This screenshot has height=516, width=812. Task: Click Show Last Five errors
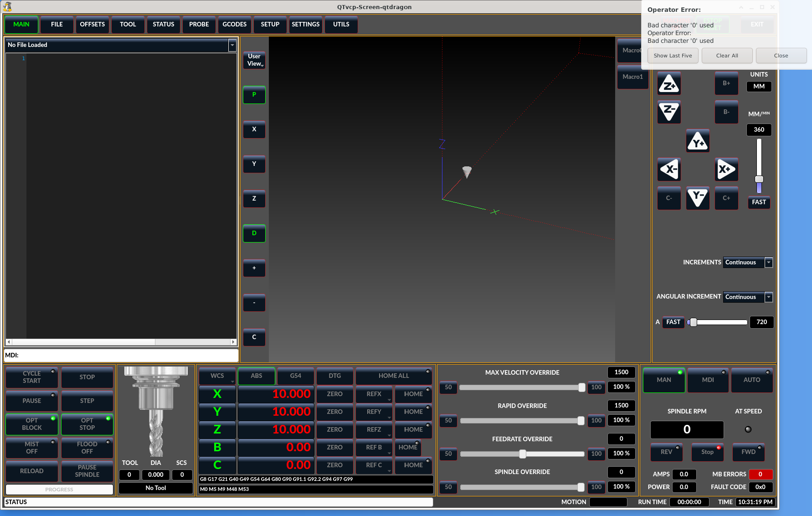673,56
